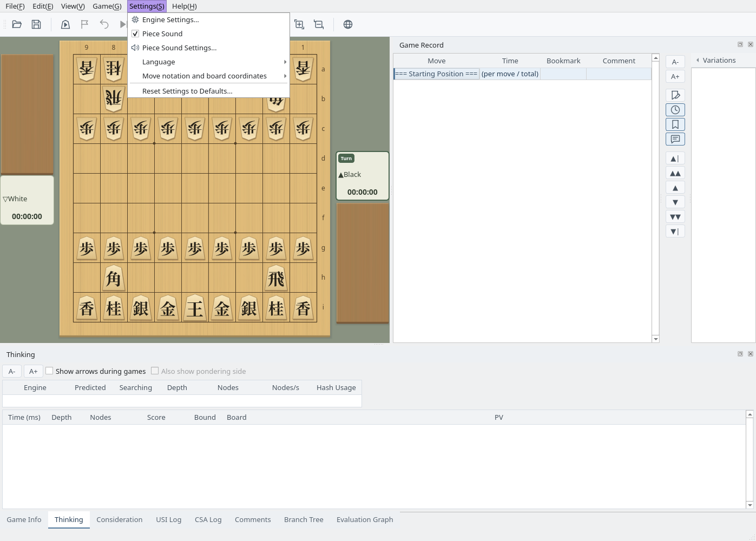Decrease Game Record font with A- button
The width and height of the screenshot is (756, 541).
675,62
